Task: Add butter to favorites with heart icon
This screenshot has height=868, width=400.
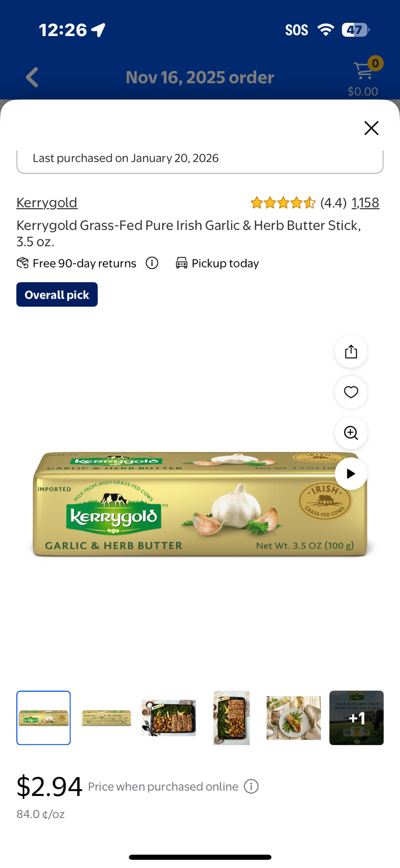Action: [x=351, y=392]
